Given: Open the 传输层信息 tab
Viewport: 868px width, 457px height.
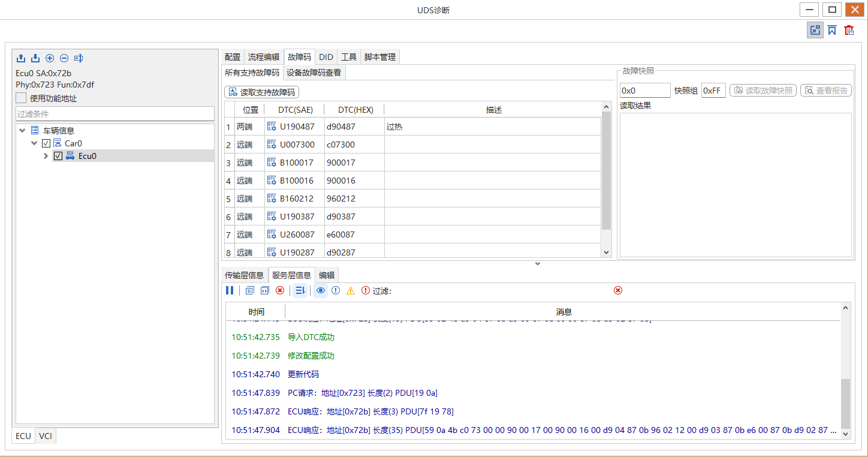Looking at the screenshot, I should click(x=244, y=275).
